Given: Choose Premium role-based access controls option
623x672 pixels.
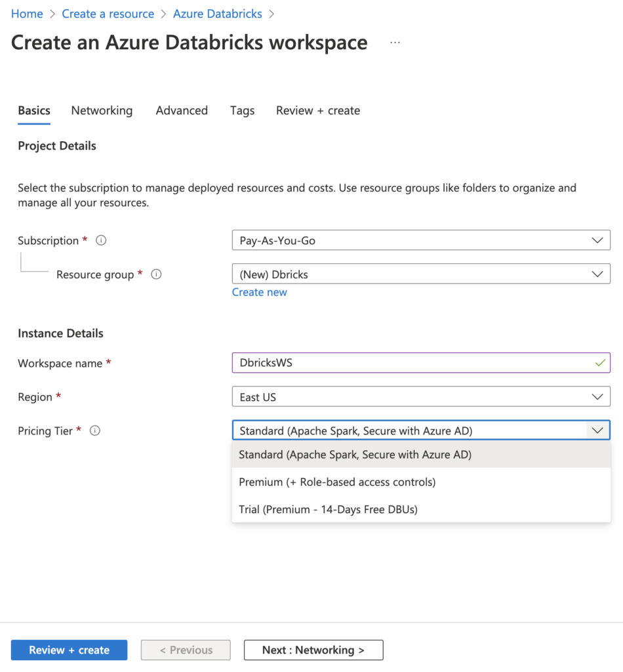Looking at the screenshot, I should coord(337,482).
